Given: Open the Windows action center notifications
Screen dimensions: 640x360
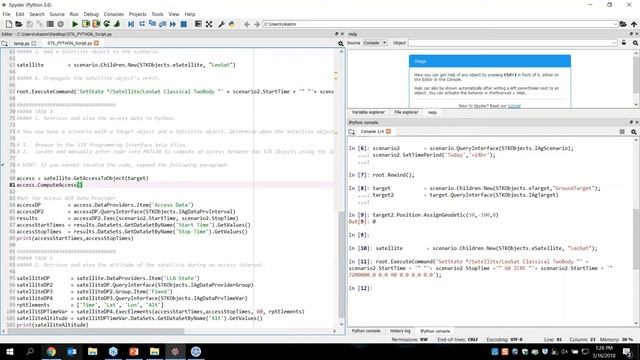Looking at the screenshot, I should point(627,351).
